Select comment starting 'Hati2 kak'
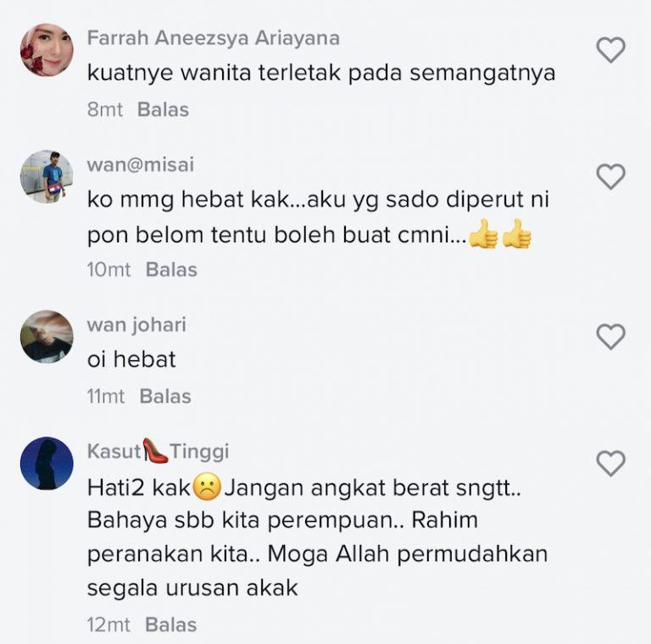Image resolution: width=651 pixels, height=644 pixels. (318, 537)
